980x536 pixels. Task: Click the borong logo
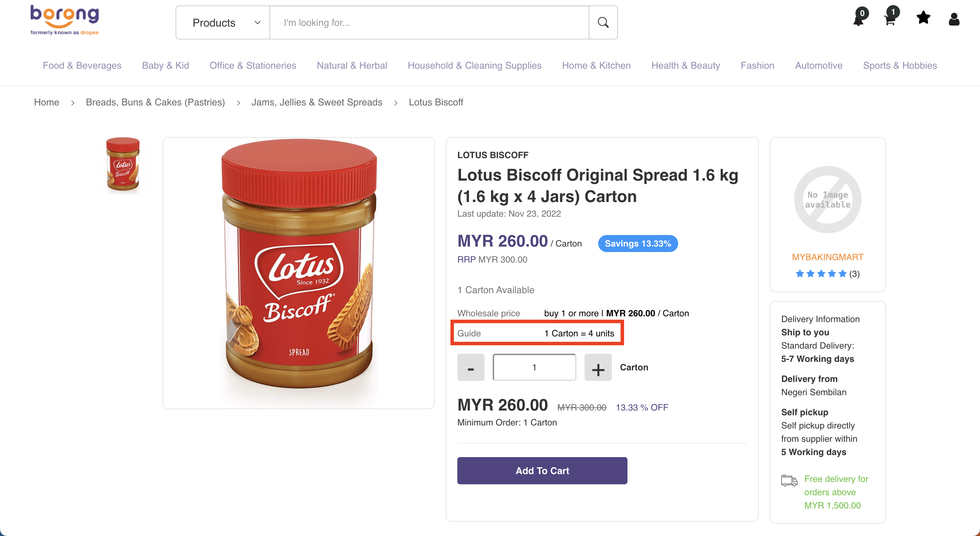(65, 20)
